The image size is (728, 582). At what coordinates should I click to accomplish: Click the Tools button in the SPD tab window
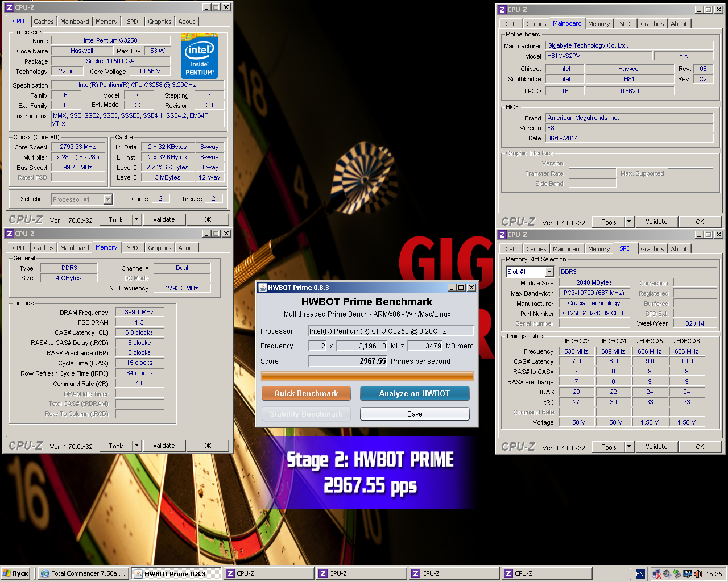609,447
